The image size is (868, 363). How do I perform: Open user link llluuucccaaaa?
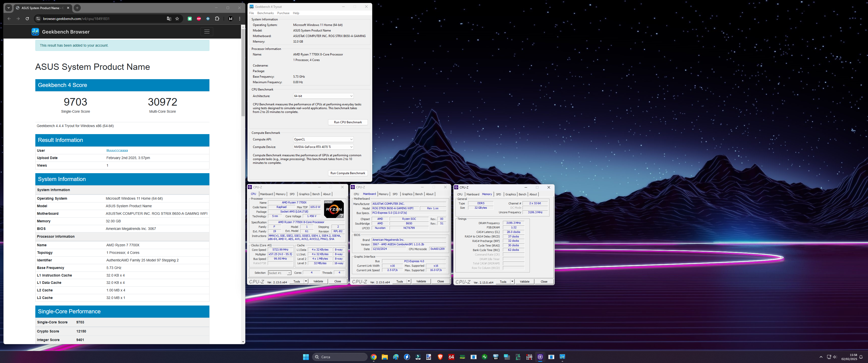coord(117,150)
